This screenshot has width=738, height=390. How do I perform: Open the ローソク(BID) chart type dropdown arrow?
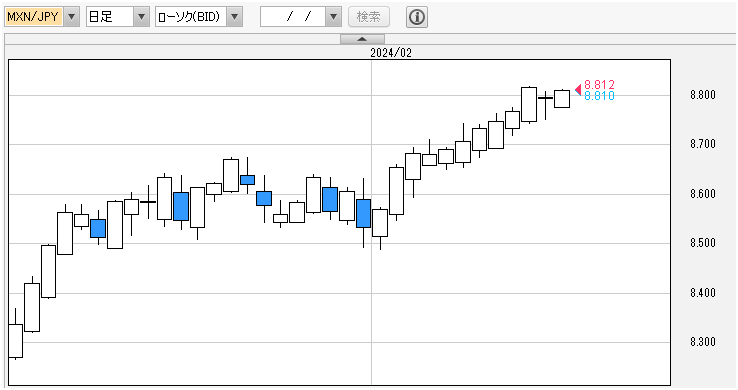pyautogui.click(x=234, y=17)
